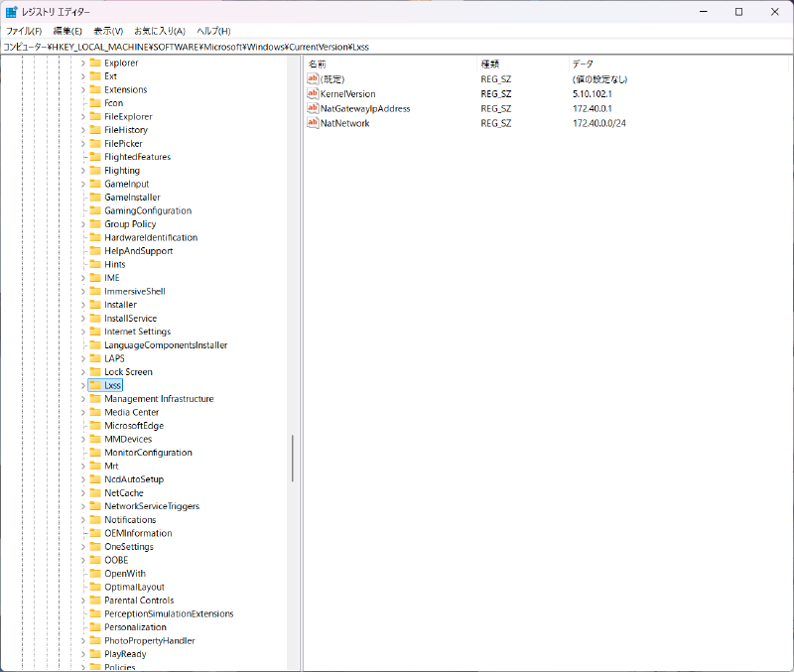
Task: Click the KernelVersion string value icon
Action: (x=313, y=93)
